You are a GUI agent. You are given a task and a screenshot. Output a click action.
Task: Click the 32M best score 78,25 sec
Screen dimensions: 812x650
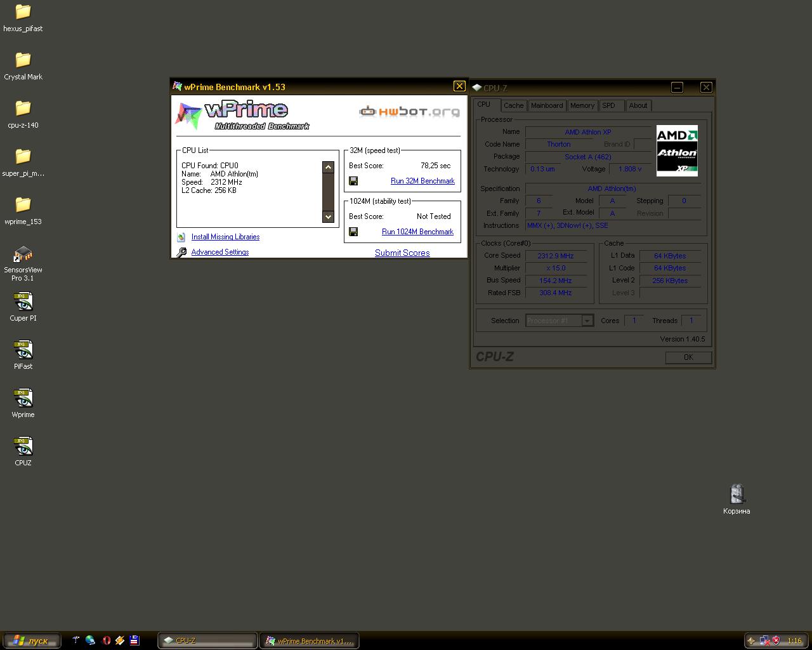coord(436,166)
